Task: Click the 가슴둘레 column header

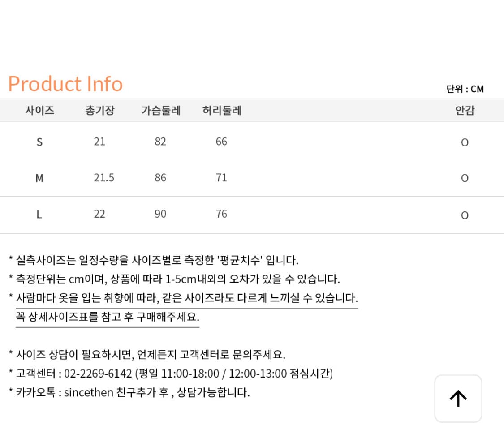Action: click(161, 111)
